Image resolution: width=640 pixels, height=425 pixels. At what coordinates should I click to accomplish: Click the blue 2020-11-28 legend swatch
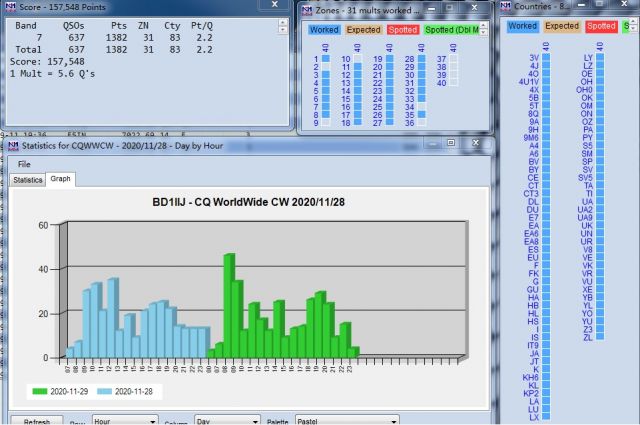tap(104, 392)
